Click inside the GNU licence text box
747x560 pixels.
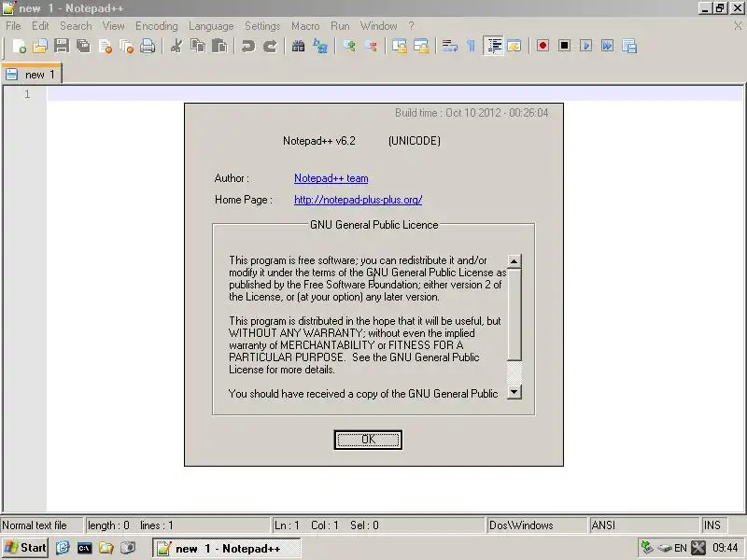tap(367, 327)
